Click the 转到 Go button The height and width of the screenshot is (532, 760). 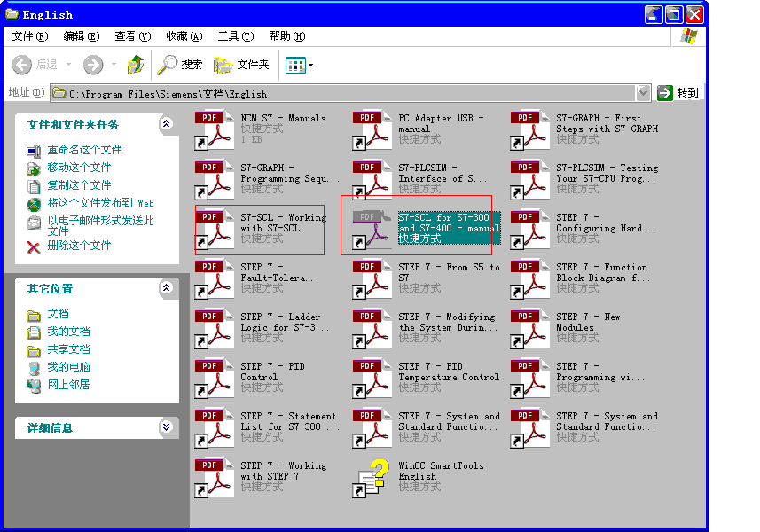678,92
